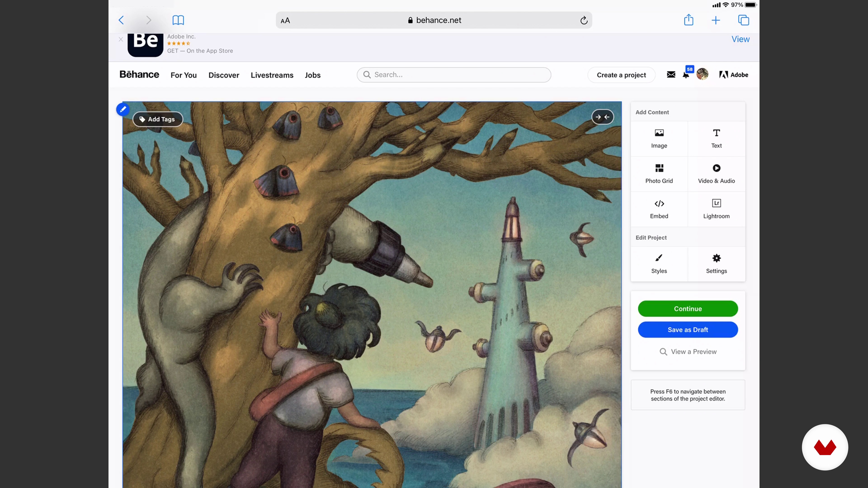Open the Discover menu item
Image resolution: width=868 pixels, height=488 pixels.
point(224,75)
